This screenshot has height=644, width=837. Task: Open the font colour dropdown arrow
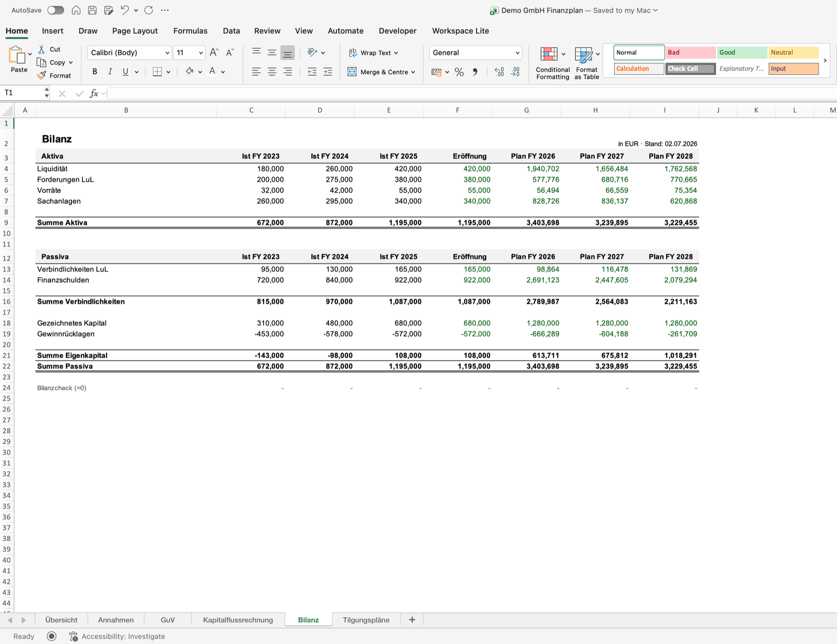pos(223,72)
